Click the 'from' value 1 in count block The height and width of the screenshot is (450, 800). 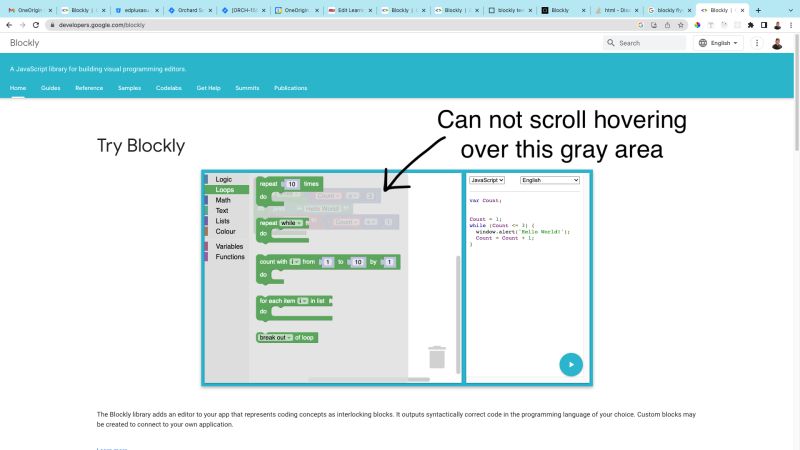click(x=328, y=262)
